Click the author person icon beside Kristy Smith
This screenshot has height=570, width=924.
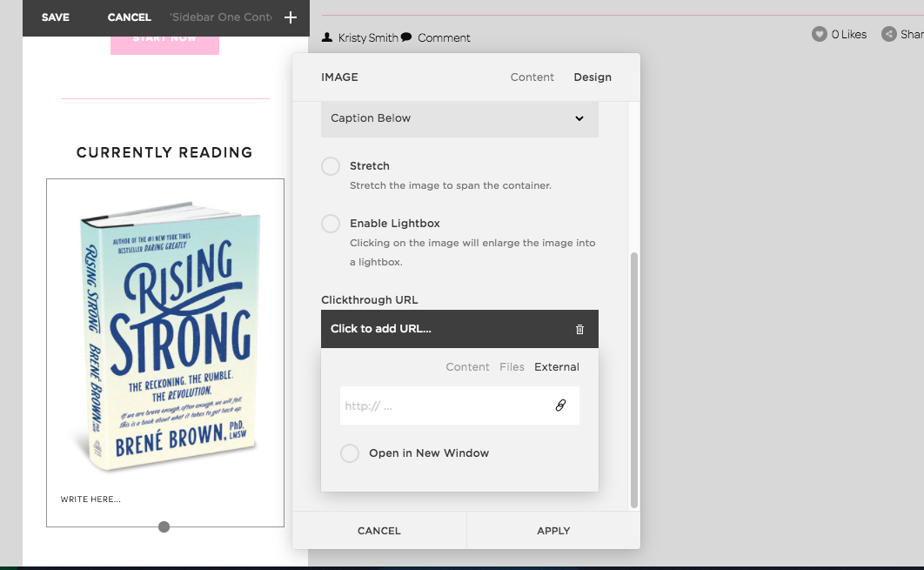click(327, 37)
